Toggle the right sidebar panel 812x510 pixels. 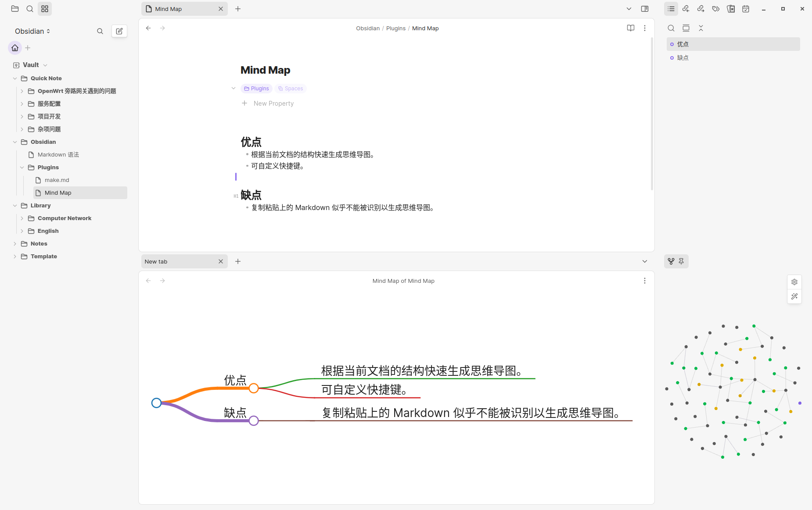click(644, 9)
